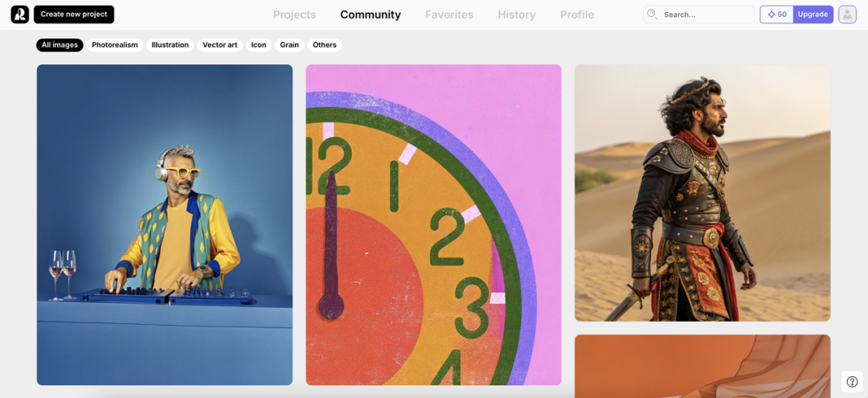Click the app logo icon
Screen dimensions: 868x398
[20, 14]
